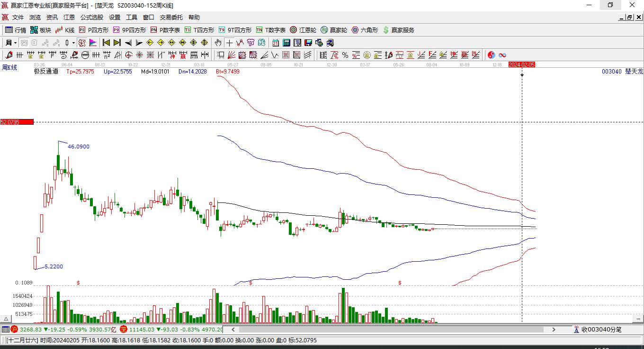Toggle the 极反 channel indicator button
Viewport: 644px width, 349px height.
pyautogui.click(x=82, y=43)
